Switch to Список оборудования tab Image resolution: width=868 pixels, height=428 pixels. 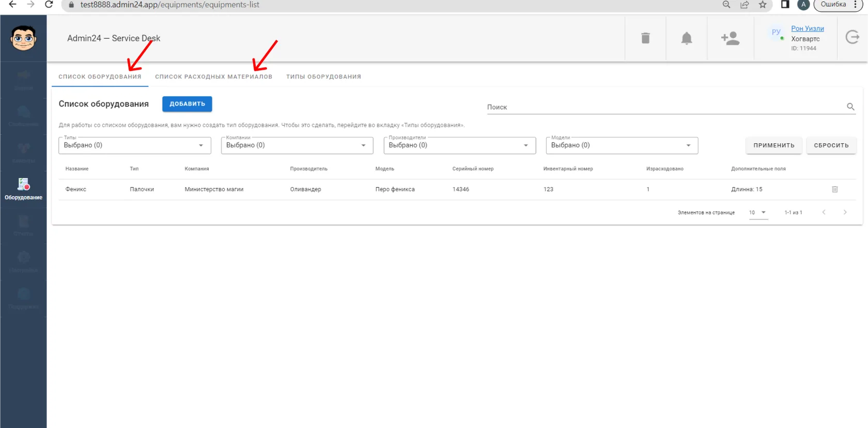100,77
